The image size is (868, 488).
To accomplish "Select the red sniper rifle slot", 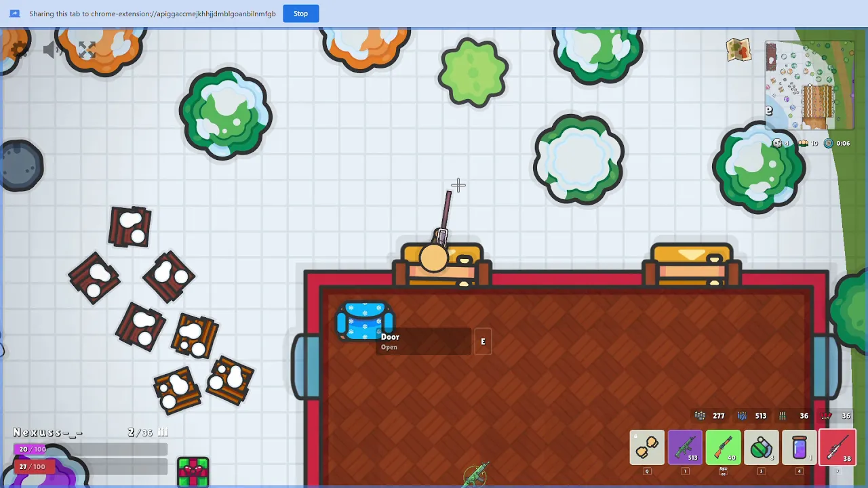I will [837, 447].
